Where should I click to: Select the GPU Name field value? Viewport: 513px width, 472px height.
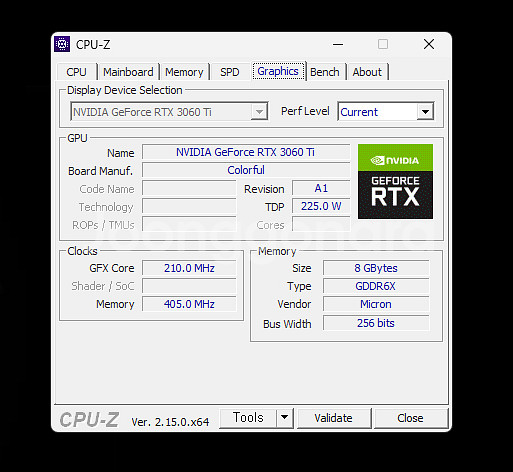(246, 152)
